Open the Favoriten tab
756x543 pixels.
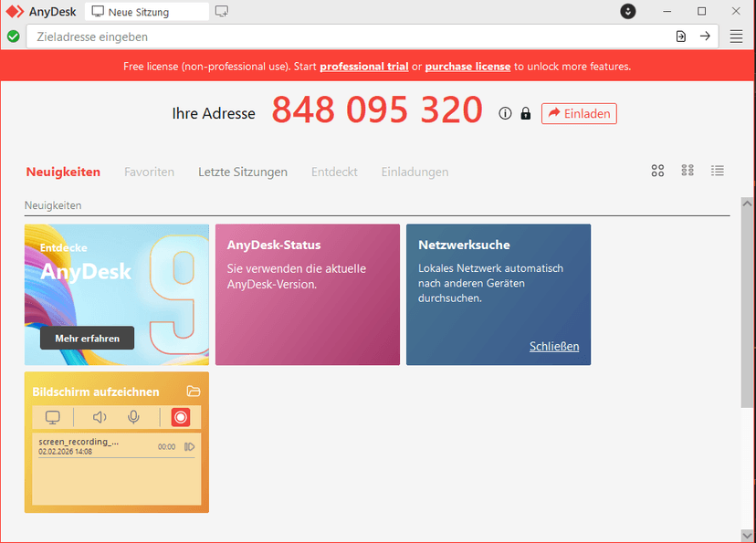[x=149, y=172]
